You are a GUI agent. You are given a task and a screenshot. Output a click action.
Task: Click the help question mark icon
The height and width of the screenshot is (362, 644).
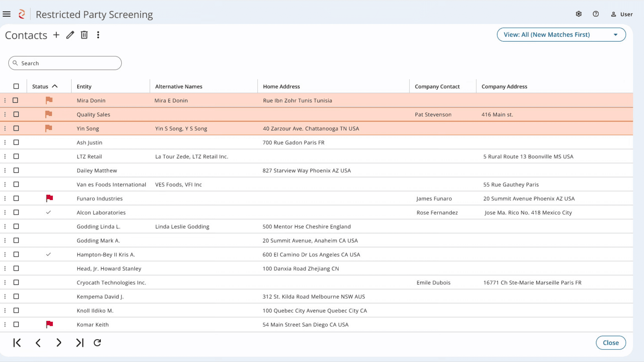pyautogui.click(x=596, y=14)
